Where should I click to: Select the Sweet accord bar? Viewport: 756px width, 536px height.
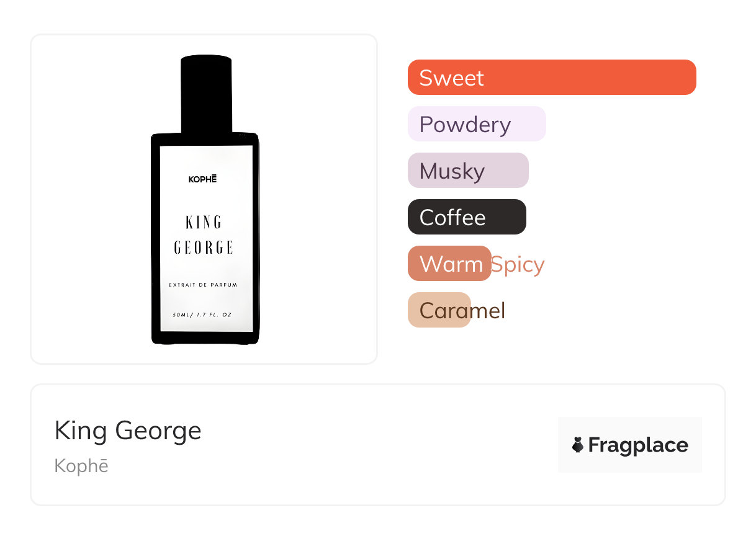click(x=551, y=78)
